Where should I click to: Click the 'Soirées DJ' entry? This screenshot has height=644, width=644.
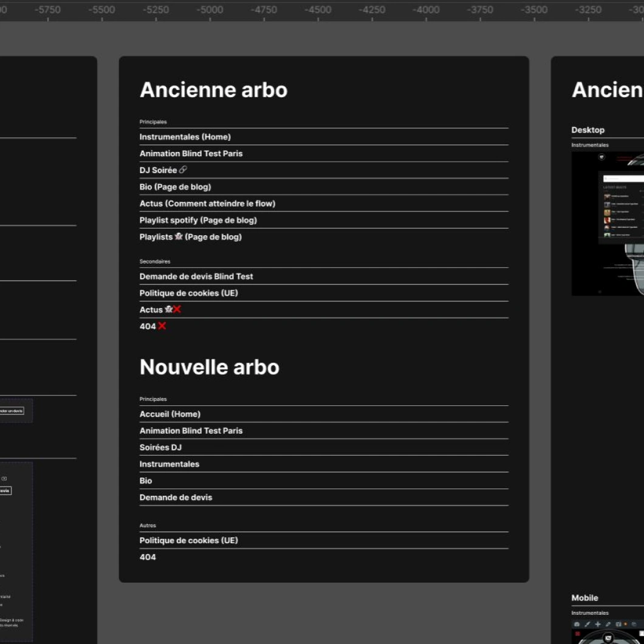160,447
